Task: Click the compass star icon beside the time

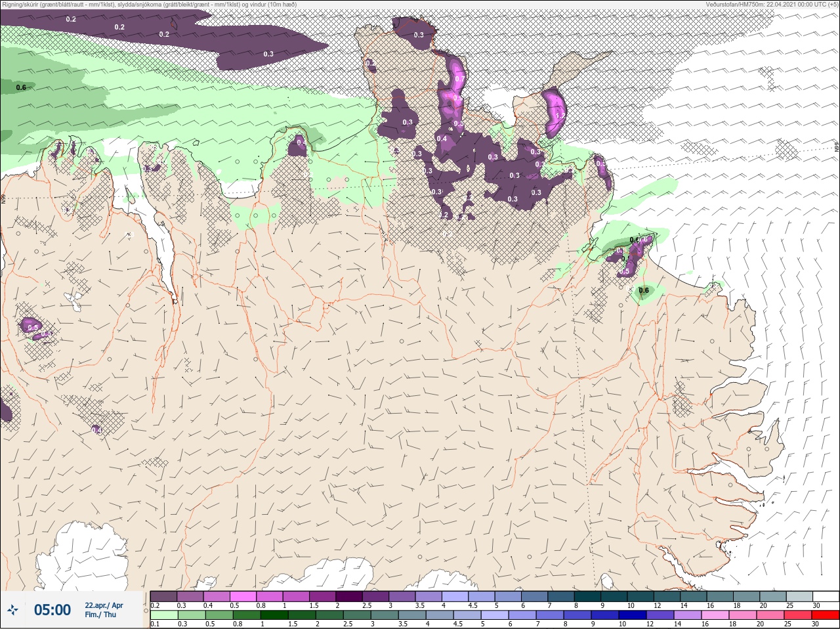Action: point(12,610)
